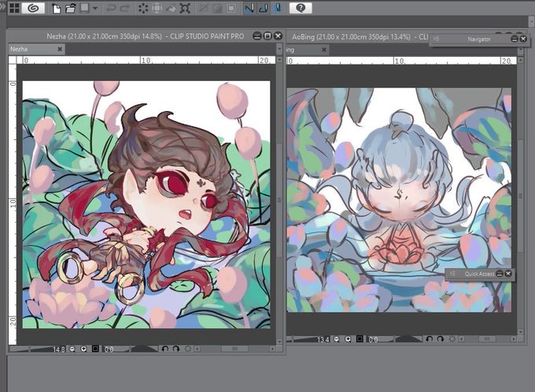The height and width of the screenshot is (392, 535).
Task: Zoom in on the Nezha canvas
Action: pyautogui.click(x=83, y=349)
